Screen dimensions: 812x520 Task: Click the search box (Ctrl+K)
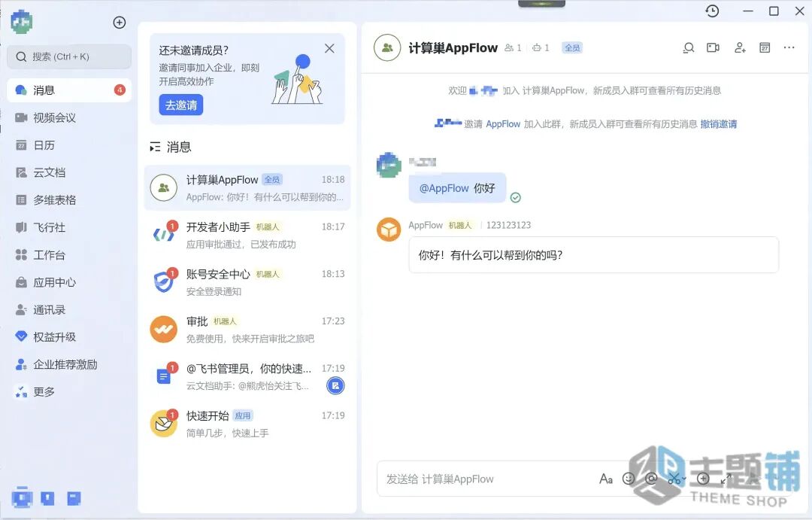(x=69, y=56)
